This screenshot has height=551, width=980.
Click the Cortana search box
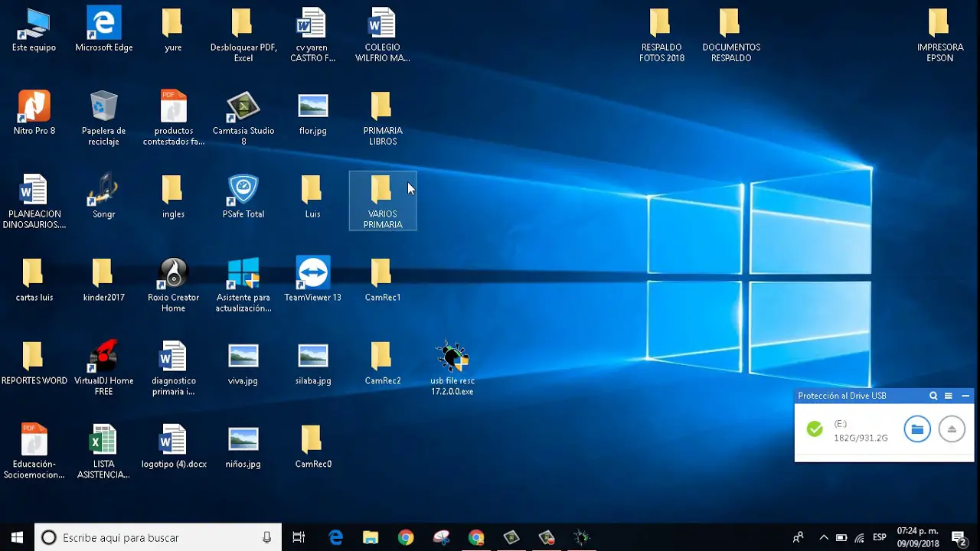(158, 537)
